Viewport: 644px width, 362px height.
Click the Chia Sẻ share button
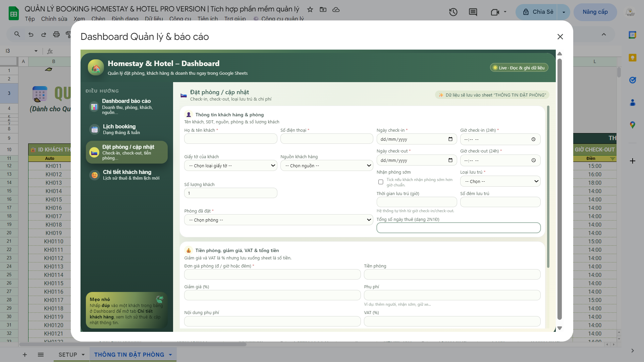pyautogui.click(x=538, y=12)
